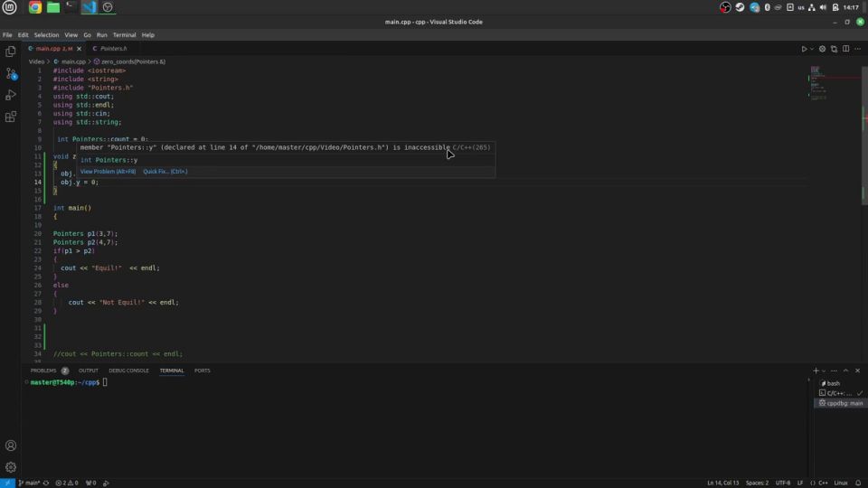Open the editor More Actions ellipsis
Screen dimensions: 868x488
(x=857, y=49)
